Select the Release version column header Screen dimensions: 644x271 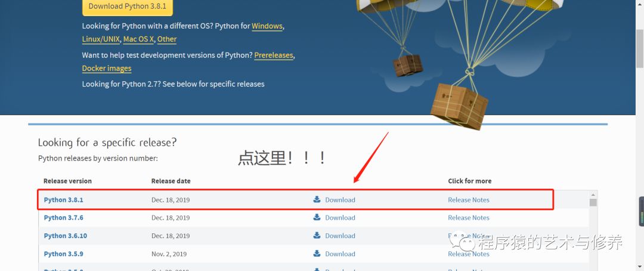pos(67,181)
